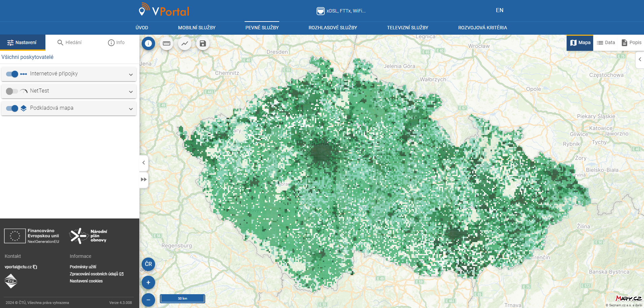
Task: Switch to the Hledání search tab
Action: coord(69,42)
